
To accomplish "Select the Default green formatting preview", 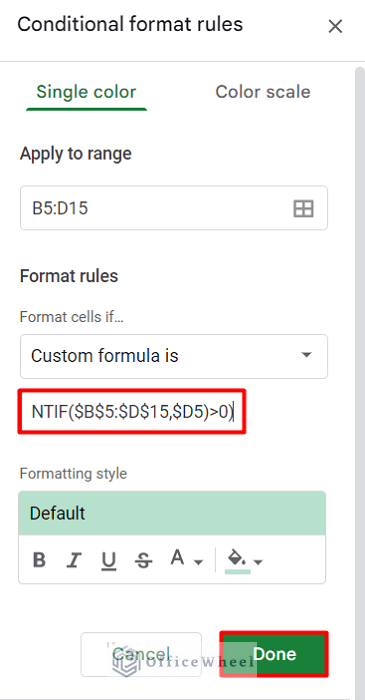I will coord(172,513).
